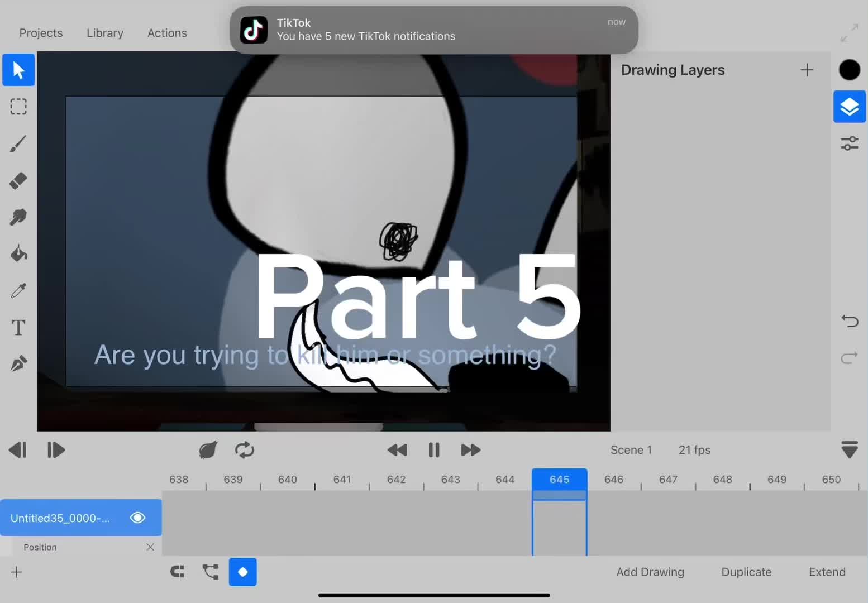Toggle loop playback
The image size is (868, 603).
click(245, 450)
